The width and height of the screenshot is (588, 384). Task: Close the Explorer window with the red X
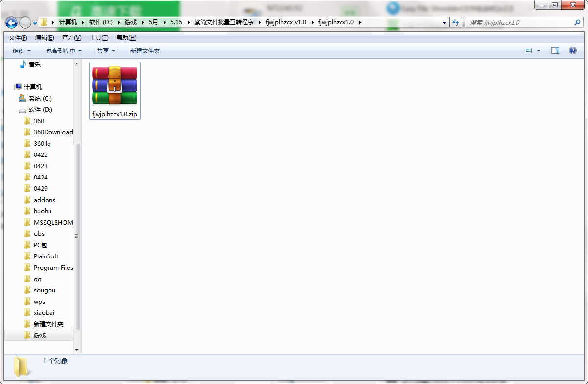click(x=574, y=5)
